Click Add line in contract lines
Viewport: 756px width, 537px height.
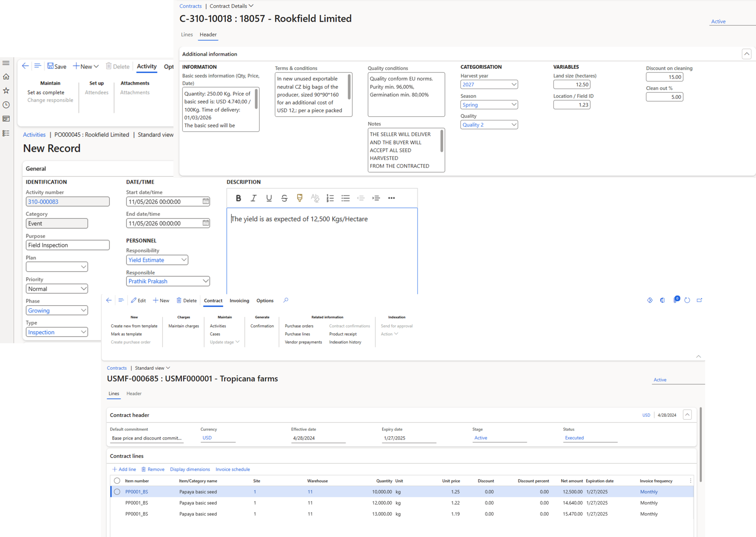(x=124, y=469)
